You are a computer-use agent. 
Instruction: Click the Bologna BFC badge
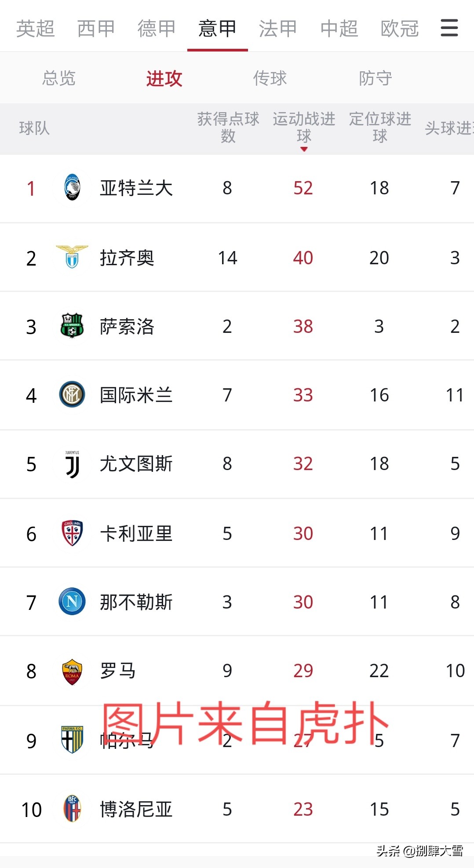click(x=72, y=809)
